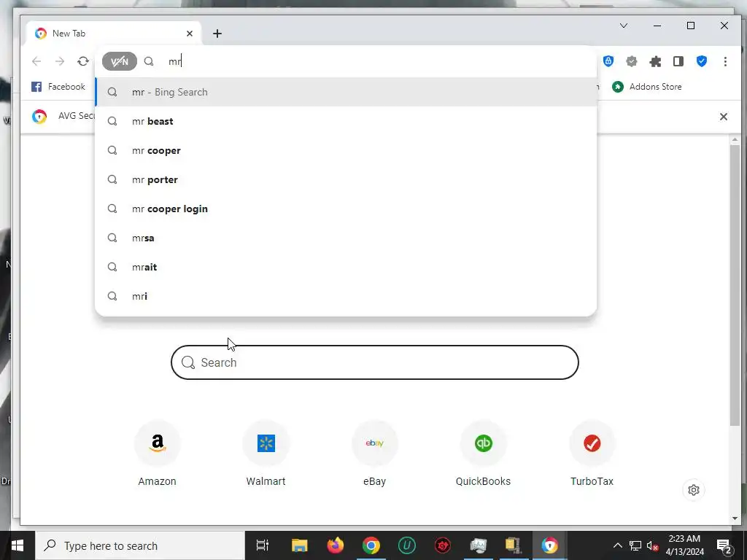Open the blue lock shield extension icon
This screenshot has width=747, height=560.
(x=608, y=61)
